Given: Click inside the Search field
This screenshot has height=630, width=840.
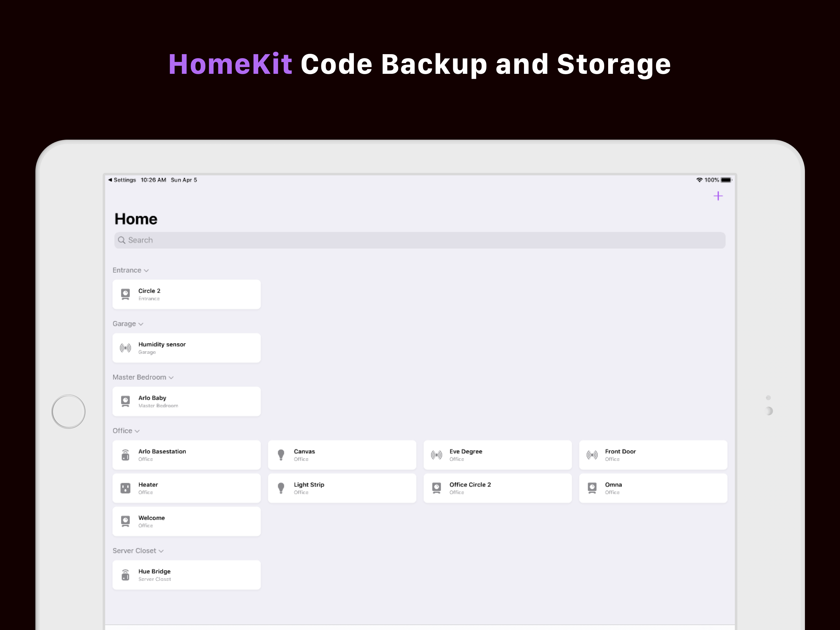Looking at the screenshot, I should point(418,240).
